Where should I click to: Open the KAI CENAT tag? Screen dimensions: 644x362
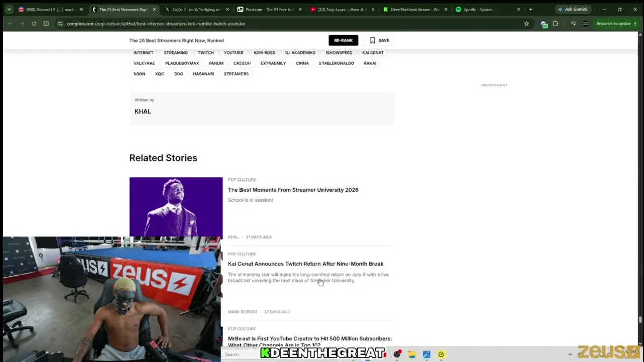pyautogui.click(x=373, y=53)
